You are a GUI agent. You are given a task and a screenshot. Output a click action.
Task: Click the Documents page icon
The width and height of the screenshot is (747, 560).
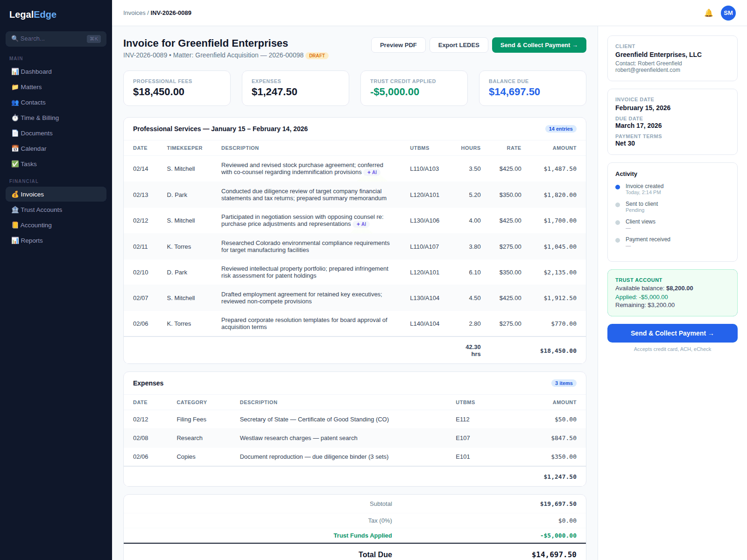click(x=15, y=133)
